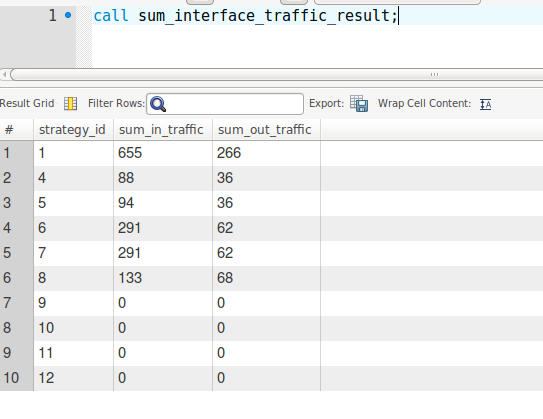Click the horizontal scrollbar thumb in editor
The image size is (543, 419).
click(277, 74)
